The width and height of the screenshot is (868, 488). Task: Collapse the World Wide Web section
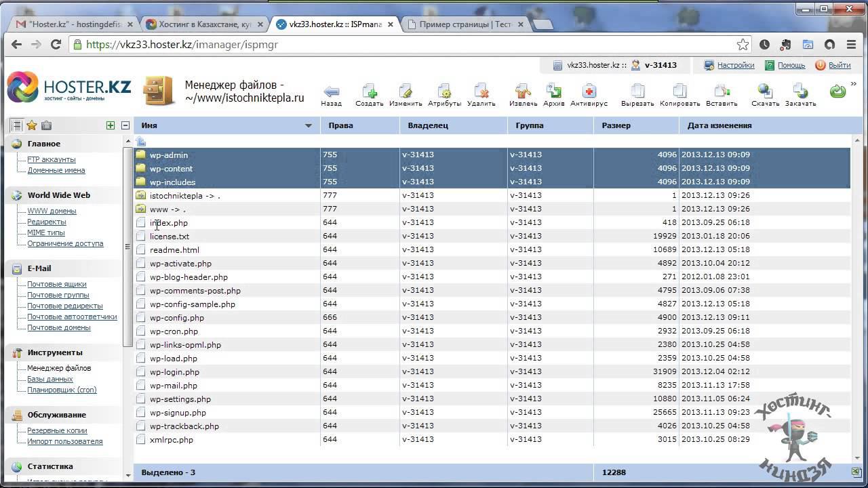click(x=58, y=195)
